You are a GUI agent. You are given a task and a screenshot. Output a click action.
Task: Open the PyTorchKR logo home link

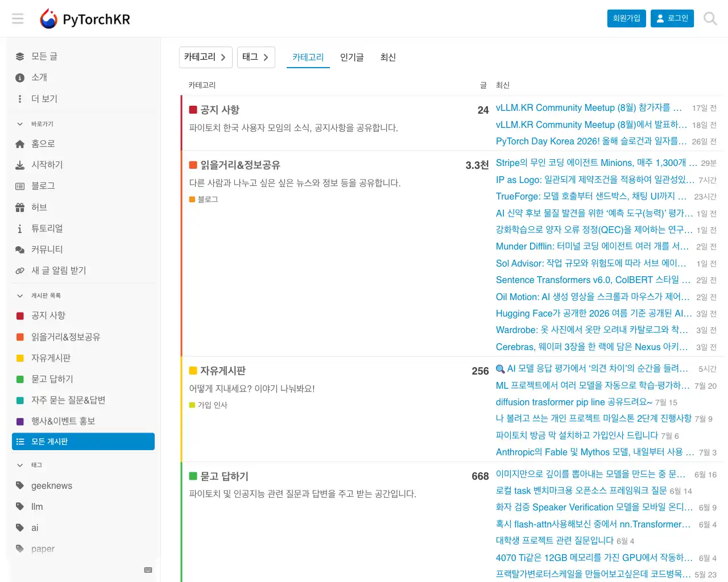(x=85, y=19)
